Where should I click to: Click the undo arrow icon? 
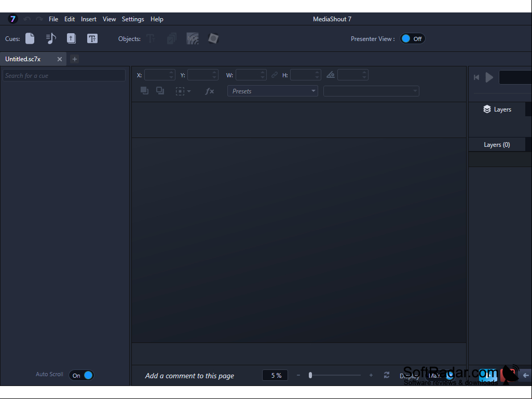27,19
